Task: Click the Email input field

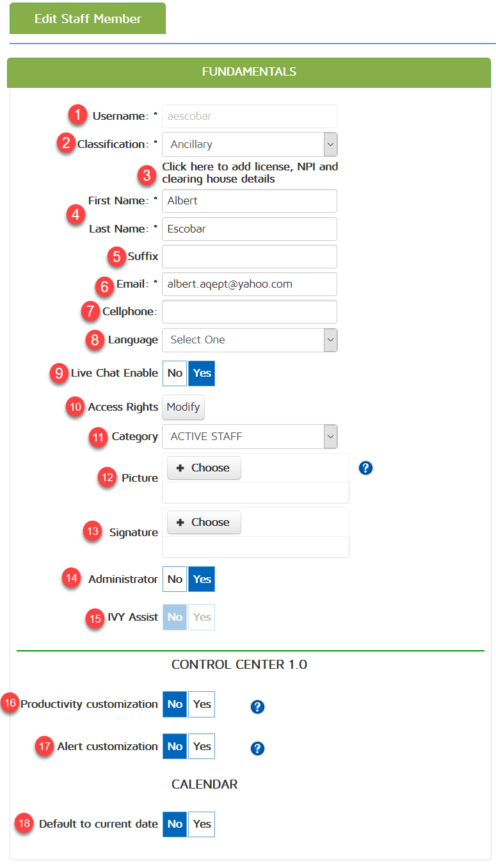Action: coord(250,284)
